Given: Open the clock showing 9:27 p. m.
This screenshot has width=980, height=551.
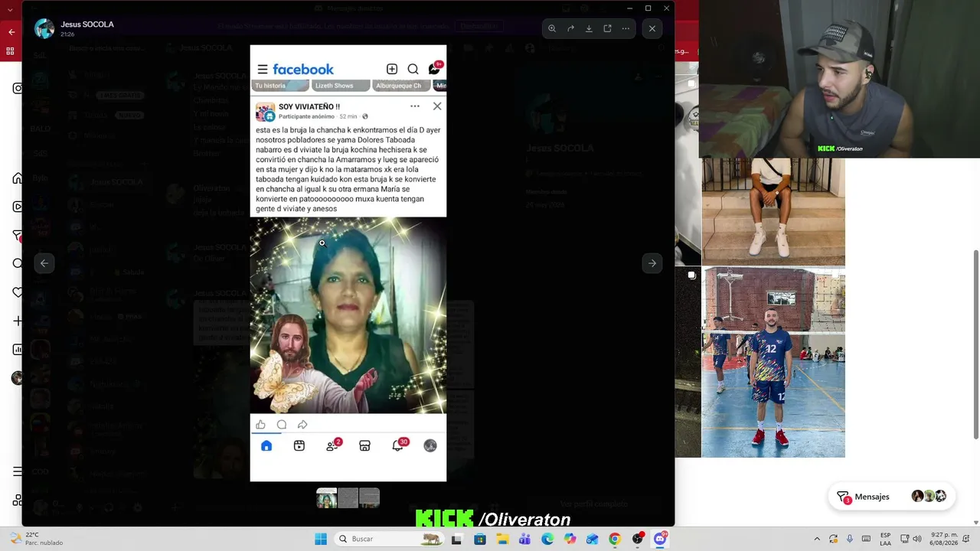Looking at the screenshot, I should coord(944,539).
